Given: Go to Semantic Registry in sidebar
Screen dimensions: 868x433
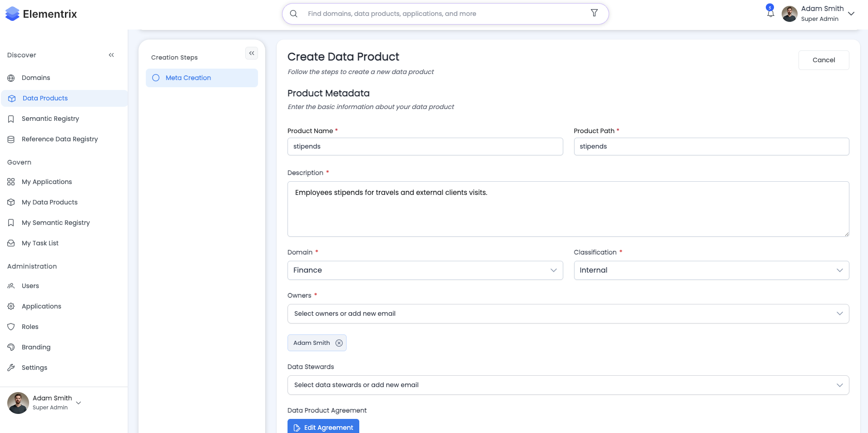Looking at the screenshot, I should (50, 119).
